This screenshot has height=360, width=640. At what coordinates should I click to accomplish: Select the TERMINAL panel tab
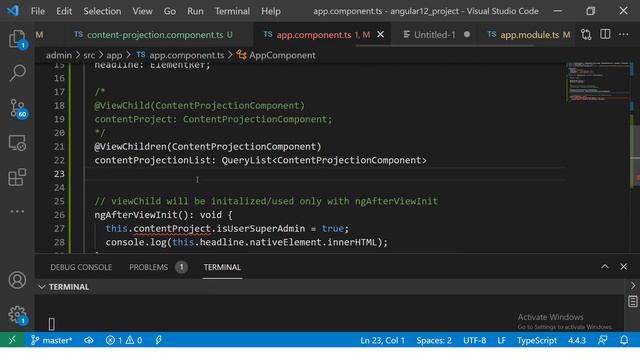(222, 267)
